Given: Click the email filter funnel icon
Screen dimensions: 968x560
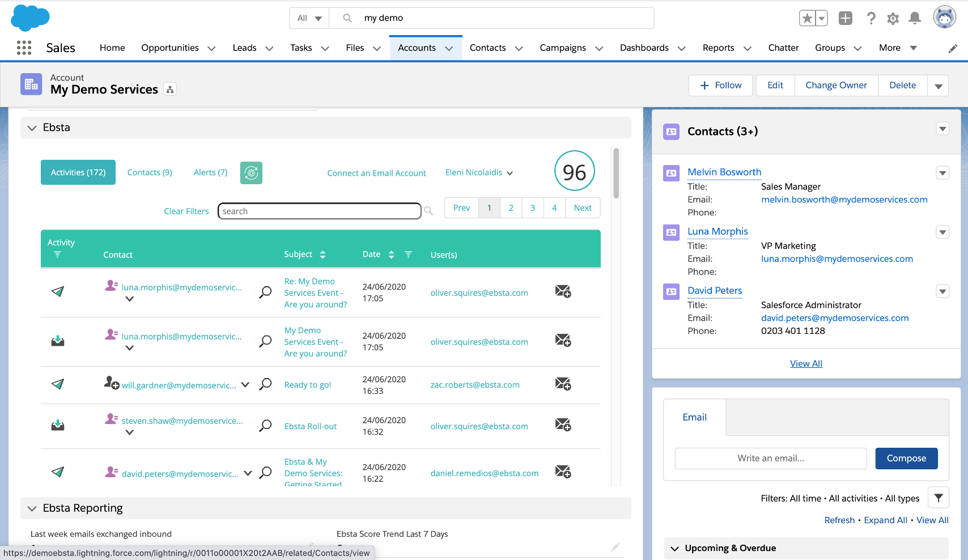Looking at the screenshot, I should [938, 498].
